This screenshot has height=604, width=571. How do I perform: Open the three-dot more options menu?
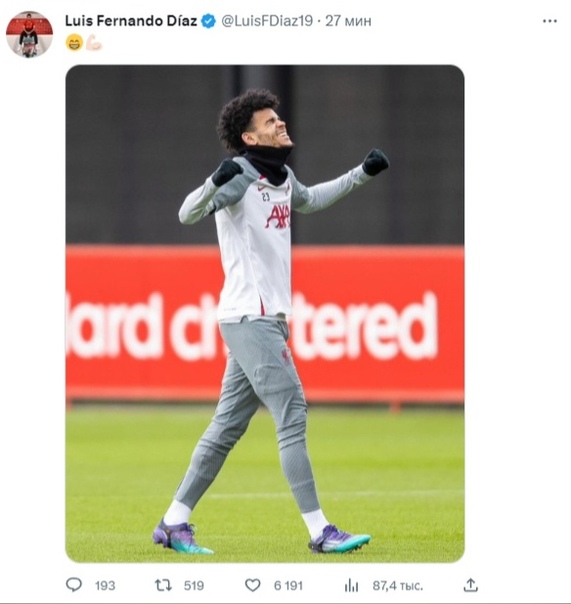pos(549,21)
